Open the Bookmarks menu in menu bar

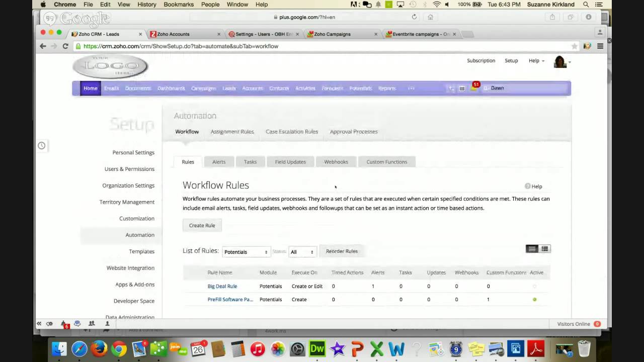tap(179, 5)
